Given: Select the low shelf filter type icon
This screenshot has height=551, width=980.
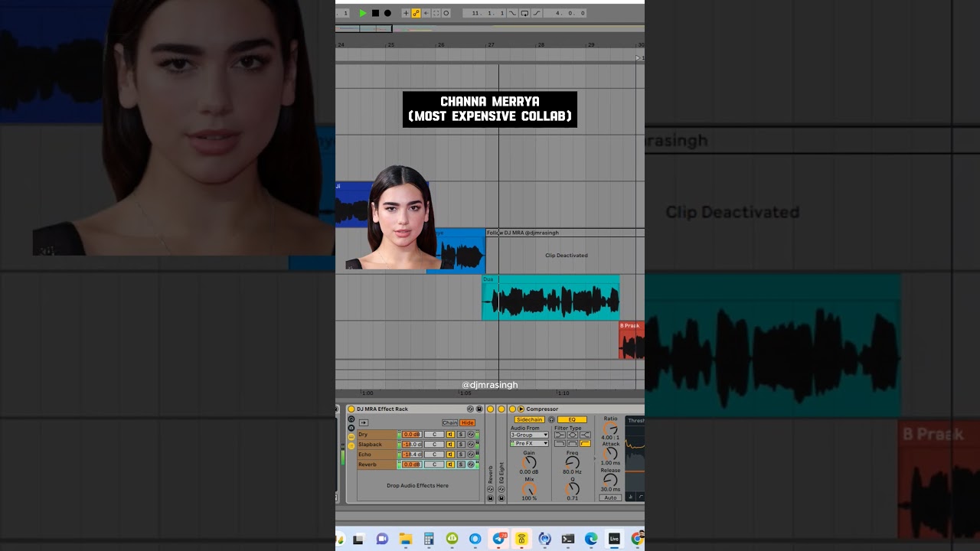Looking at the screenshot, I should [560, 435].
